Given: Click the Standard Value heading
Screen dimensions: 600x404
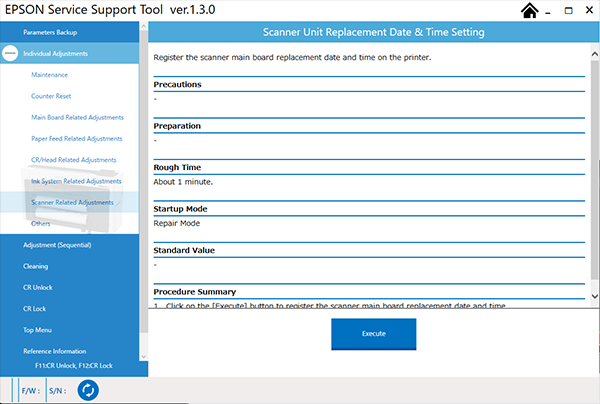Looking at the screenshot, I should 184,250.
